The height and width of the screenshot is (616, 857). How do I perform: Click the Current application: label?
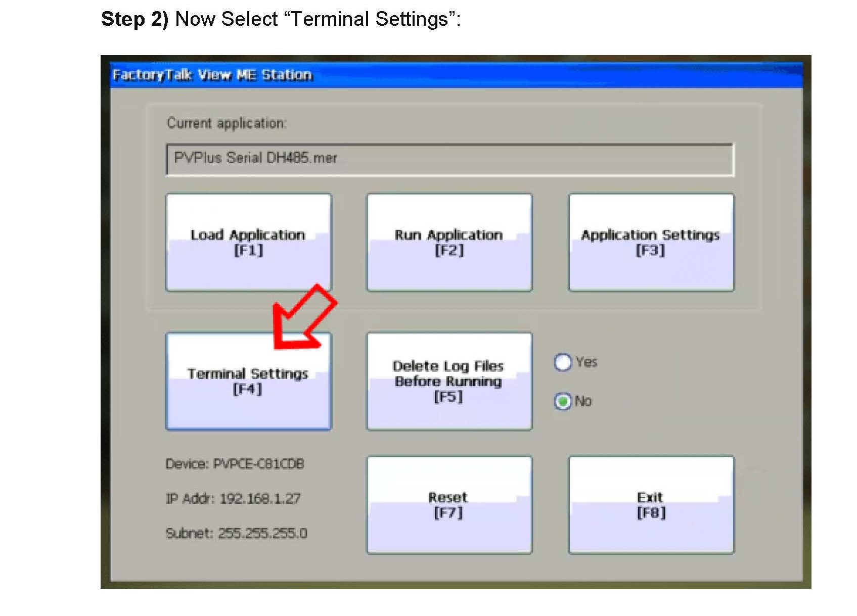point(227,123)
